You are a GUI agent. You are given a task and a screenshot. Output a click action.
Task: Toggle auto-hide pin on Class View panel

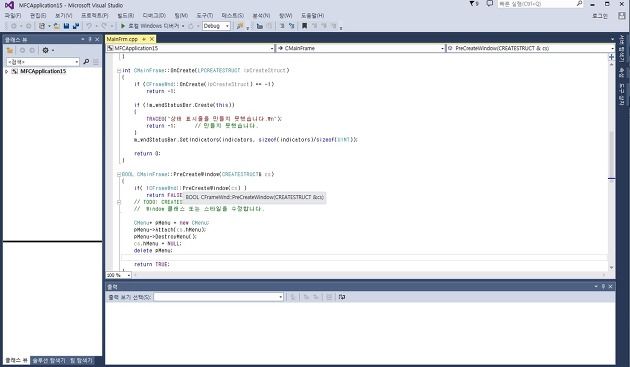pyautogui.click(x=90, y=39)
